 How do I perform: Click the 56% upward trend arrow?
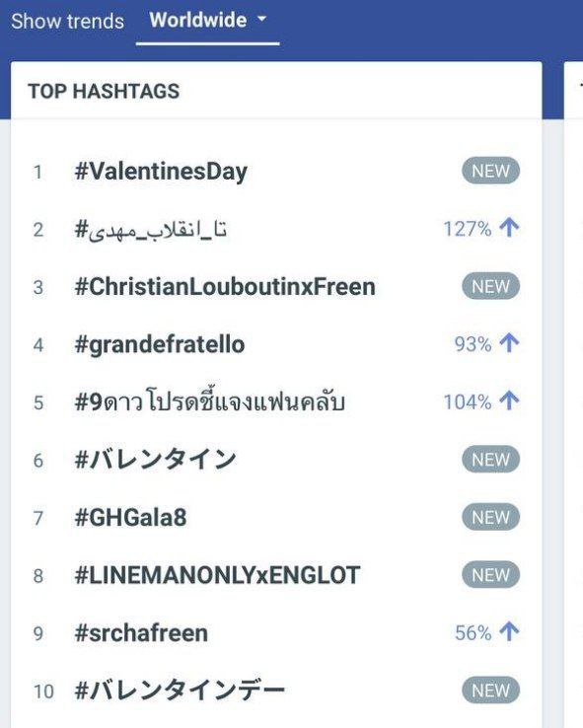pos(509,631)
